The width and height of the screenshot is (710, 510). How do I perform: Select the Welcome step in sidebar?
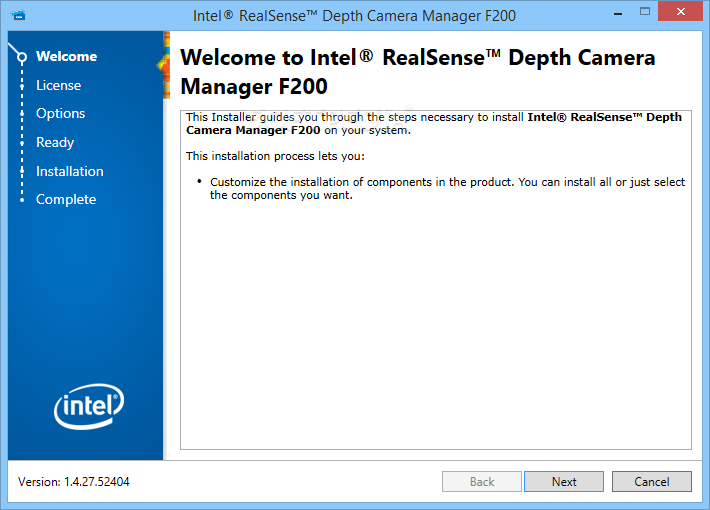[67, 56]
